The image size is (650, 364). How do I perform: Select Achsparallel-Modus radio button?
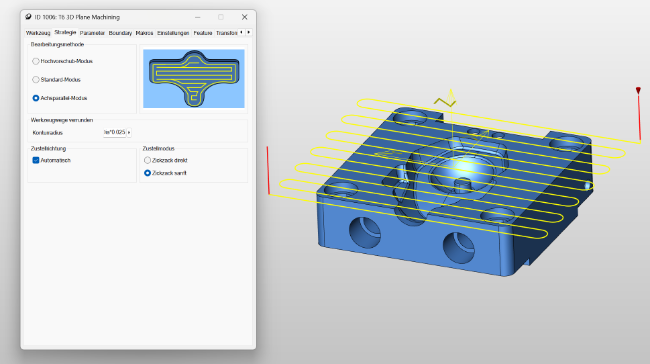[x=36, y=98]
